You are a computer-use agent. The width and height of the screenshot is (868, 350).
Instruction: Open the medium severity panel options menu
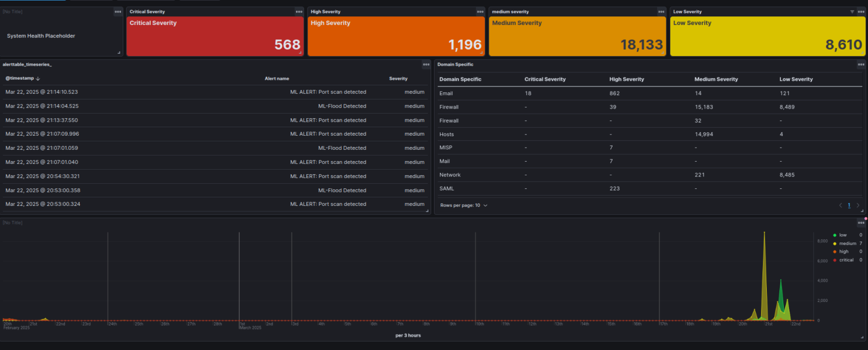tap(661, 11)
